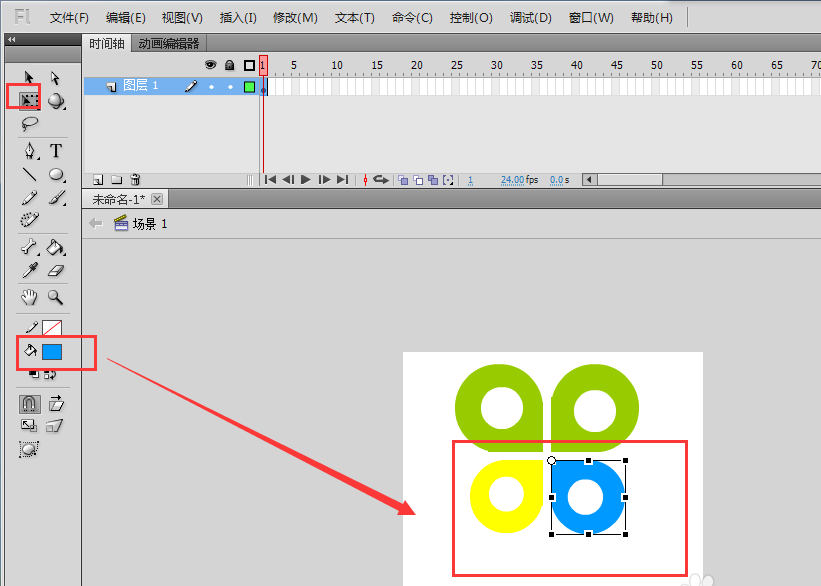
Task: Go to first frame
Action: (x=271, y=180)
